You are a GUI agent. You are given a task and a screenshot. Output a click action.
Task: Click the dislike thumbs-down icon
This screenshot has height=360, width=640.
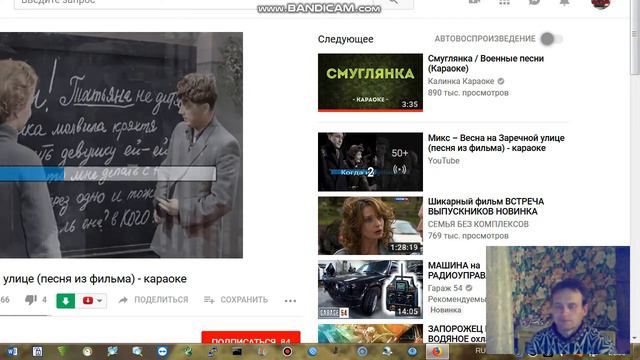click(x=31, y=300)
